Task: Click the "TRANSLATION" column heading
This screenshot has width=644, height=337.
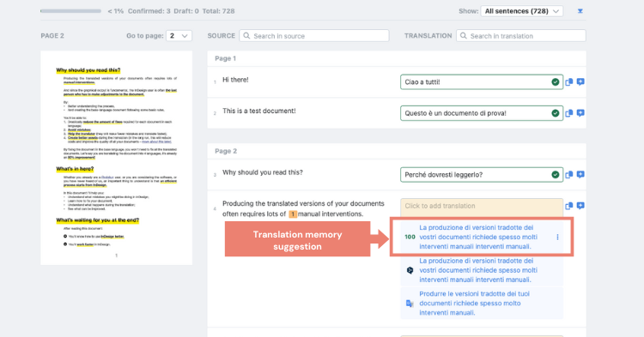Action: 428,36
